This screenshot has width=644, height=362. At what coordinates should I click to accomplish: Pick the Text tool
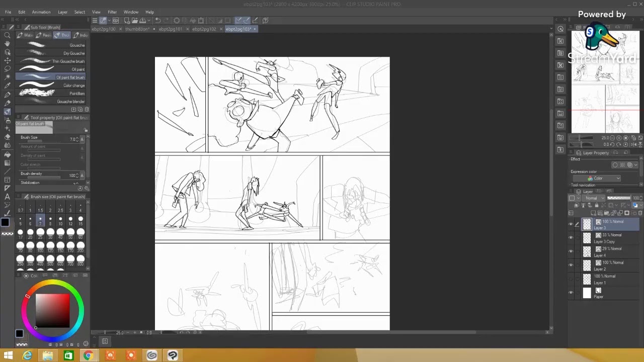pyautogui.click(x=7, y=197)
